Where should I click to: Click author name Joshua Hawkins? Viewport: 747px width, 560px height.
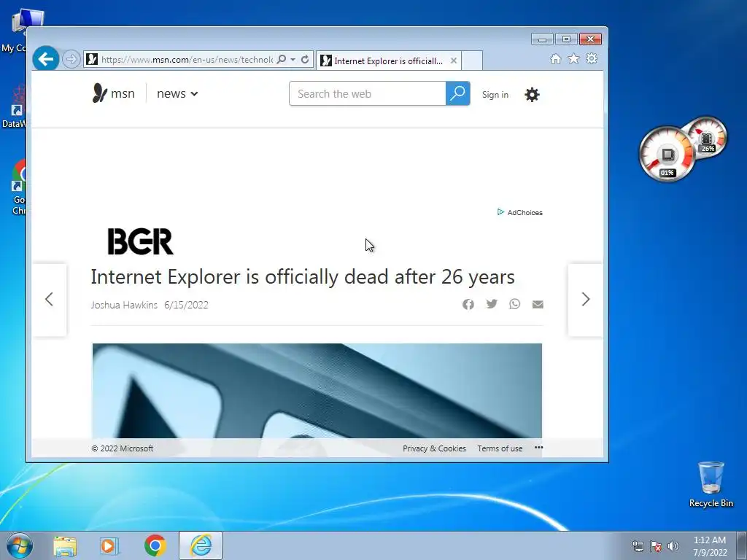124,306
